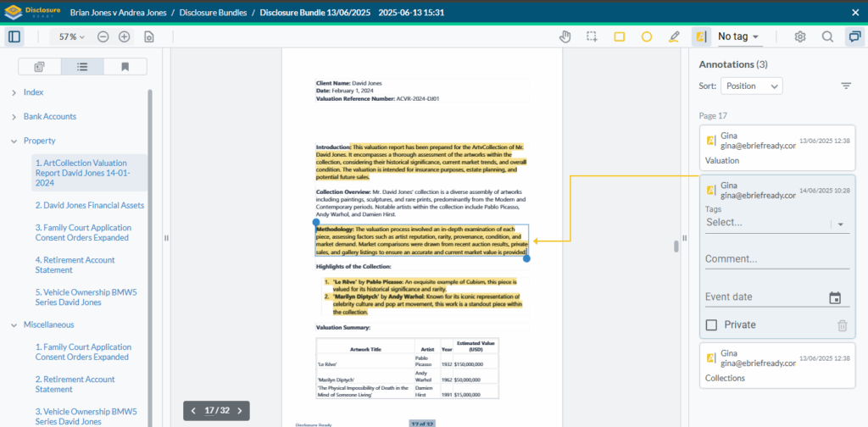
Task: Click the Comment input field
Action: click(776, 259)
